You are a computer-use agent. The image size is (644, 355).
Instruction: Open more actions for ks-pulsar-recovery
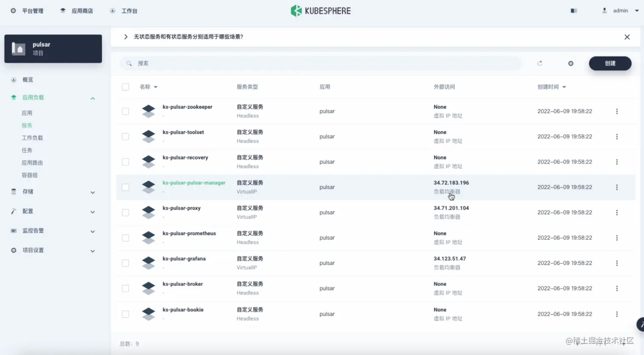(617, 162)
